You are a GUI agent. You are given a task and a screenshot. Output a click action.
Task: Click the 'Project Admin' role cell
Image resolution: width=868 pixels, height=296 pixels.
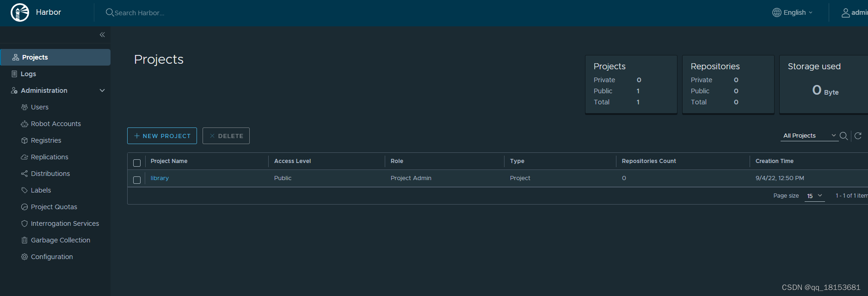point(411,178)
